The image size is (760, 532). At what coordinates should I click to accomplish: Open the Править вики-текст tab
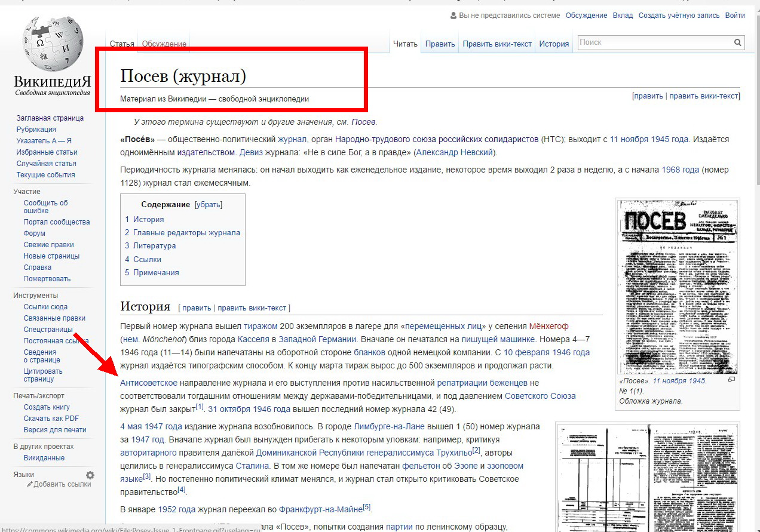click(x=497, y=44)
